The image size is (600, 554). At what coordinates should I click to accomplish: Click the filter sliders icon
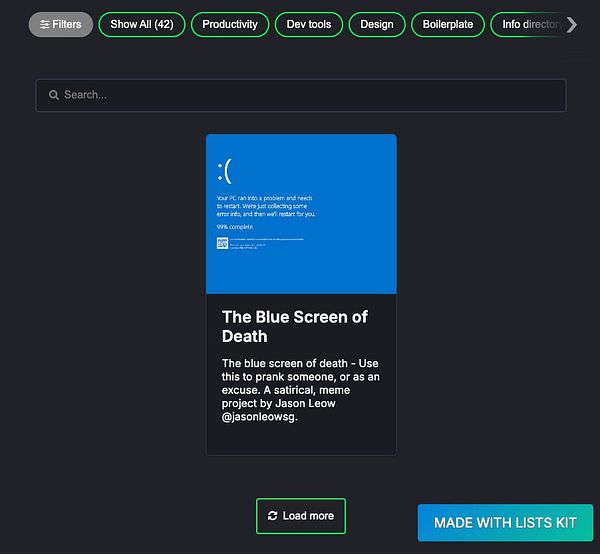pos(45,24)
